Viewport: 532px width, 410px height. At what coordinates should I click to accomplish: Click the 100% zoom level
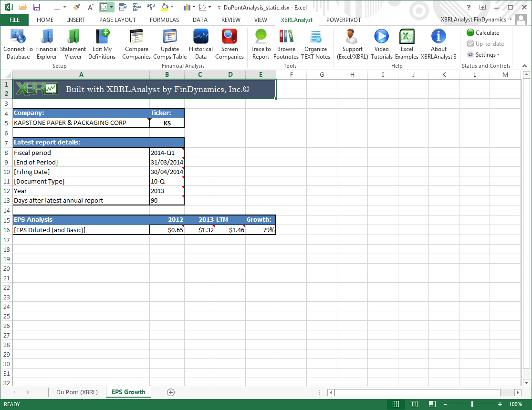[x=515, y=404]
